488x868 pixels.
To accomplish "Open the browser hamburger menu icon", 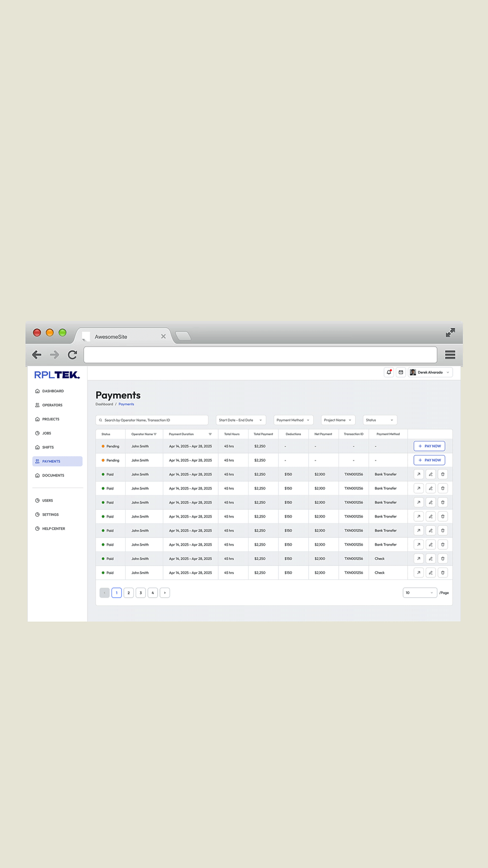I will (x=450, y=355).
